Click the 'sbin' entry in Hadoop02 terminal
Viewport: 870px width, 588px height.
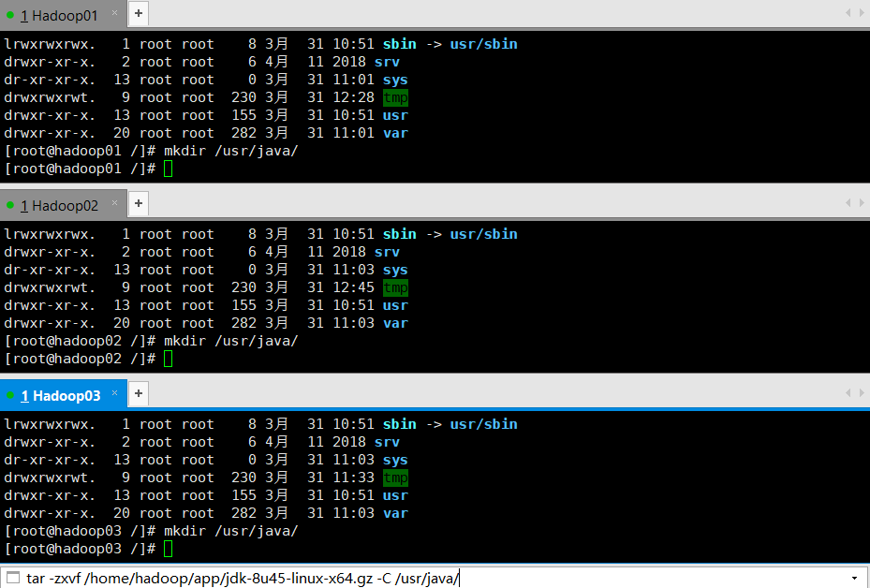400,234
